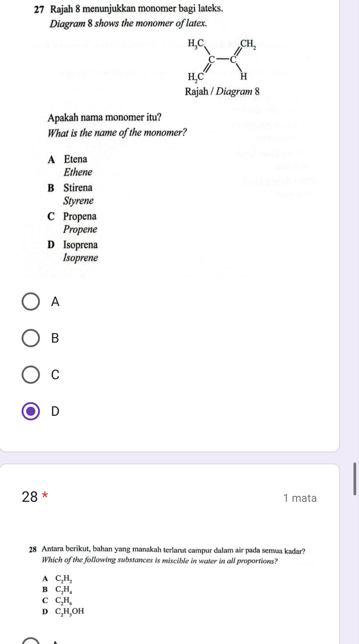Select radio option B for question 27
Image resolution: width=359 pixels, height=644 pixels.
pyautogui.click(x=31, y=338)
